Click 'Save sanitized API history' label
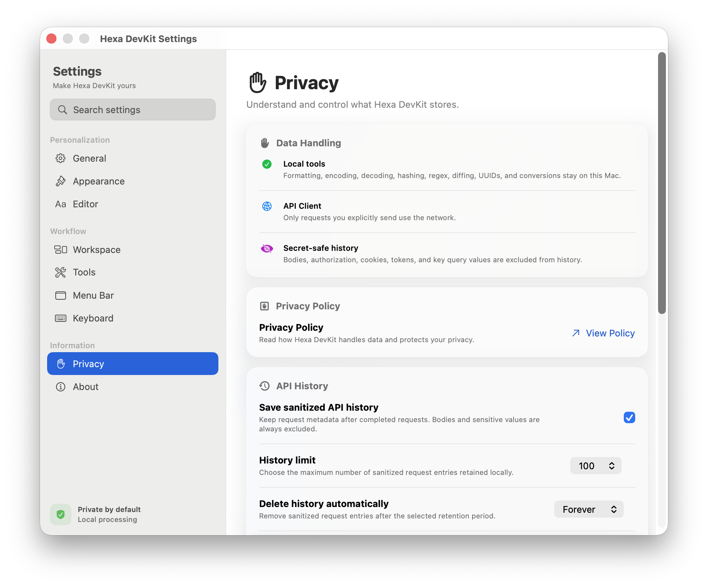This screenshot has width=708, height=588. click(x=319, y=407)
